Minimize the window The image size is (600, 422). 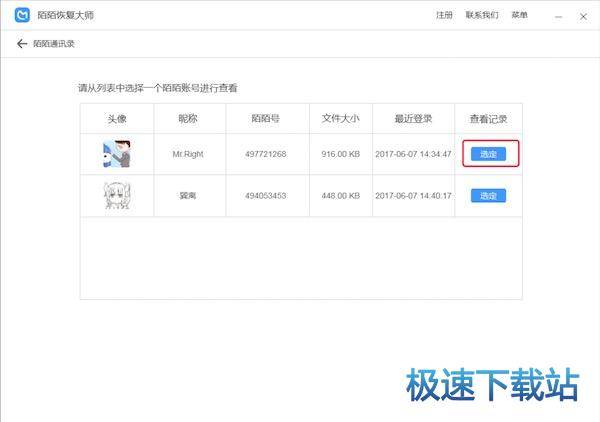[559, 16]
